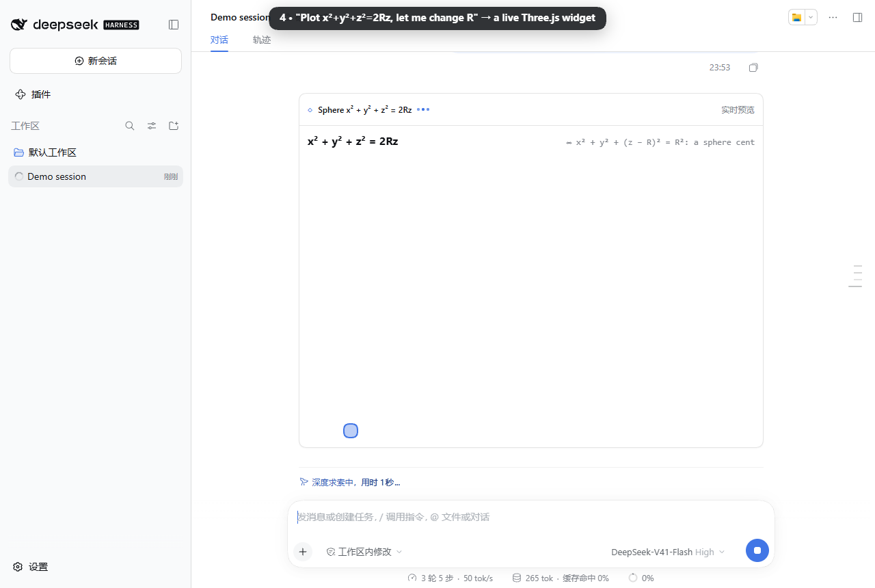Stop the running generation
The height and width of the screenshot is (588, 875).
coord(757,550)
